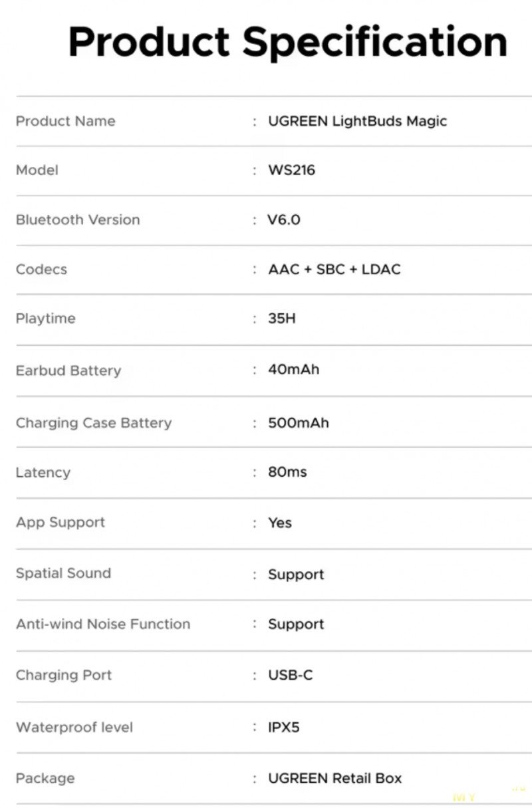Click the USB-C charging port value

pos(290,675)
